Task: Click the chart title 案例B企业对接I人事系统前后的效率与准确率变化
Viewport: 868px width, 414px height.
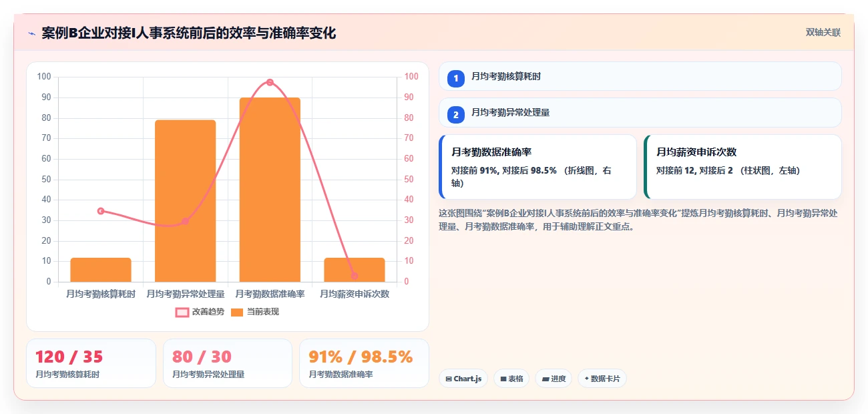Action: click(188, 33)
